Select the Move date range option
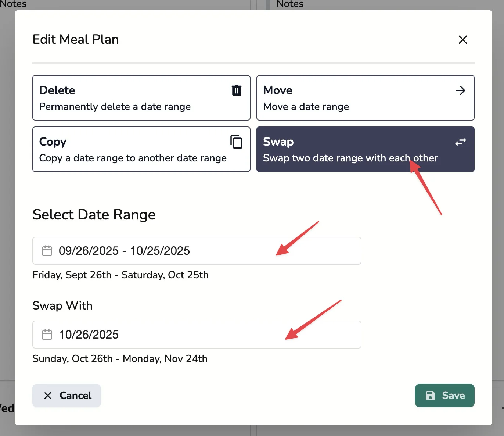Screen dimensions: 504x436 pos(365,98)
